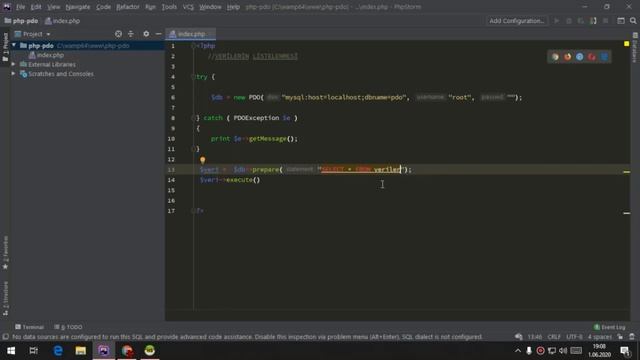Image resolution: width=640 pixels, height=360 pixels.
Task: Click the Debug icon in toolbar
Action: [569, 21]
